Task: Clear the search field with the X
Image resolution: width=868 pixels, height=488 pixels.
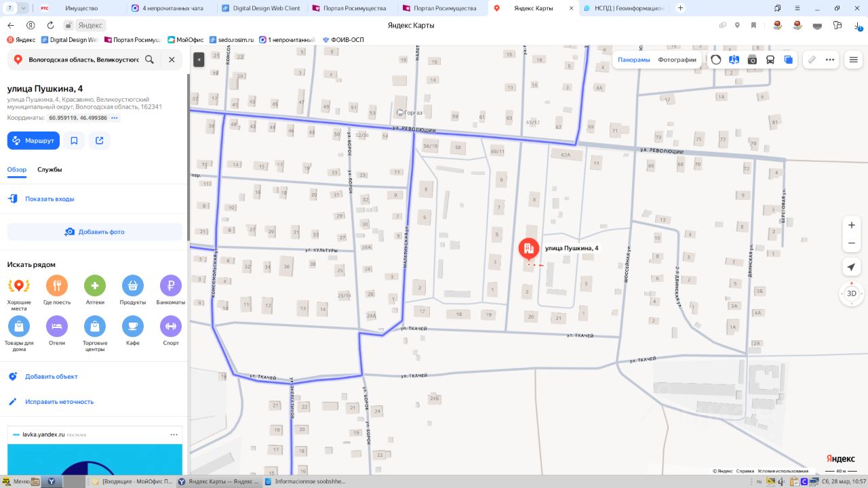Action: coord(172,60)
